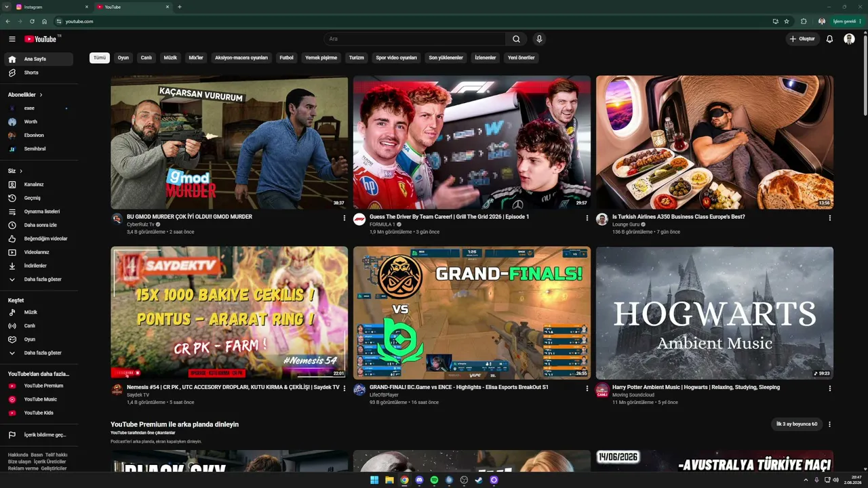The width and height of the screenshot is (868, 488).
Task: Open the CyberRuzz Tv channel link
Action: 141,224
